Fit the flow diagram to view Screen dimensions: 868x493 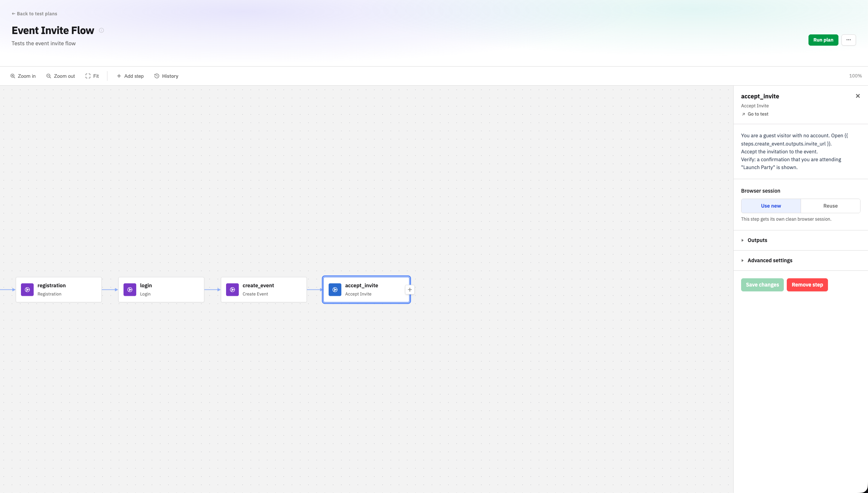(92, 76)
